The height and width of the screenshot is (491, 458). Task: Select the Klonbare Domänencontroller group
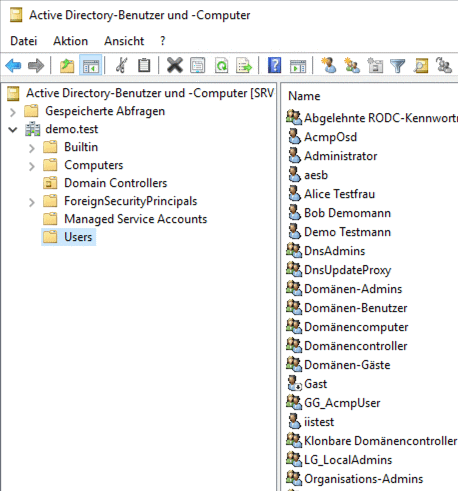click(x=380, y=441)
